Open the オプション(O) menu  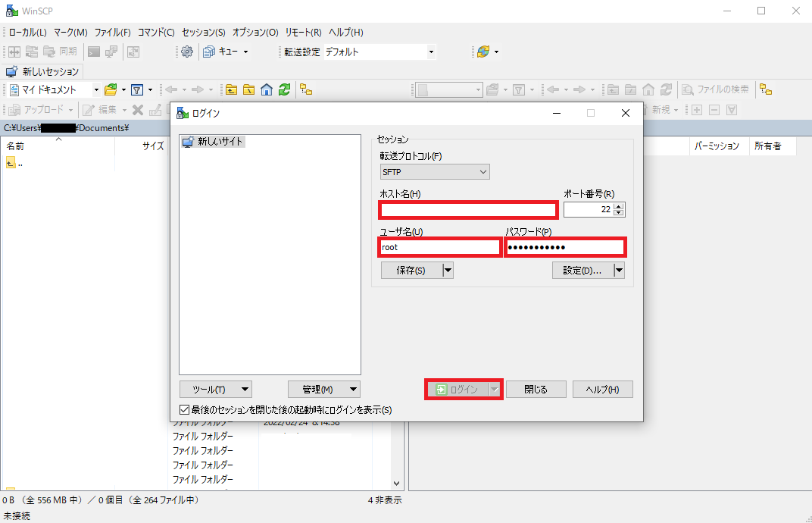pyautogui.click(x=255, y=32)
